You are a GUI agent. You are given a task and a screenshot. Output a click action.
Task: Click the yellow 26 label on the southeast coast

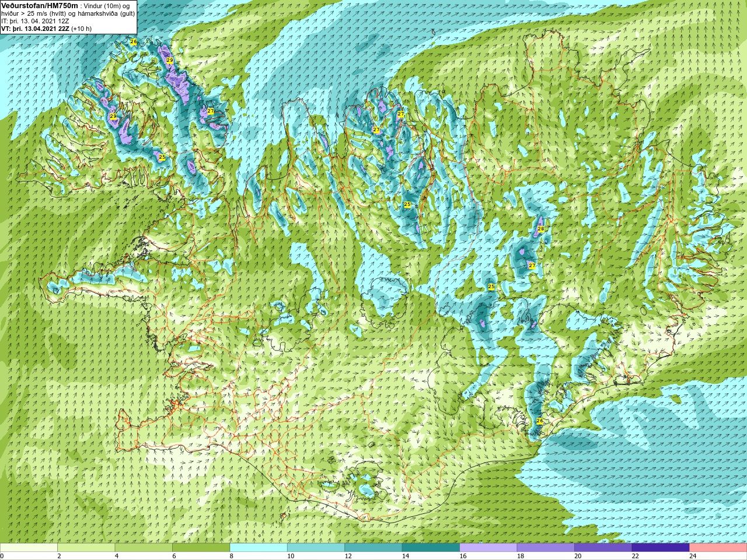click(x=540, y=421)
